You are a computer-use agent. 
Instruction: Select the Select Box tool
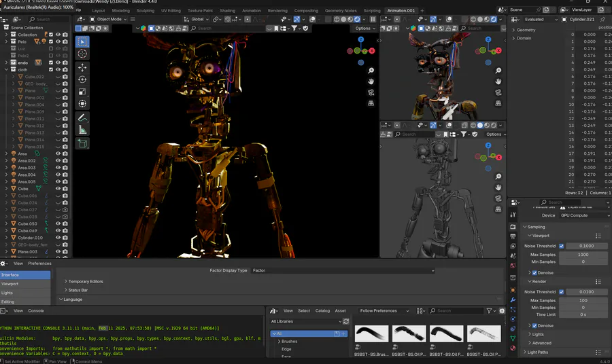click(x=82, y=41)
